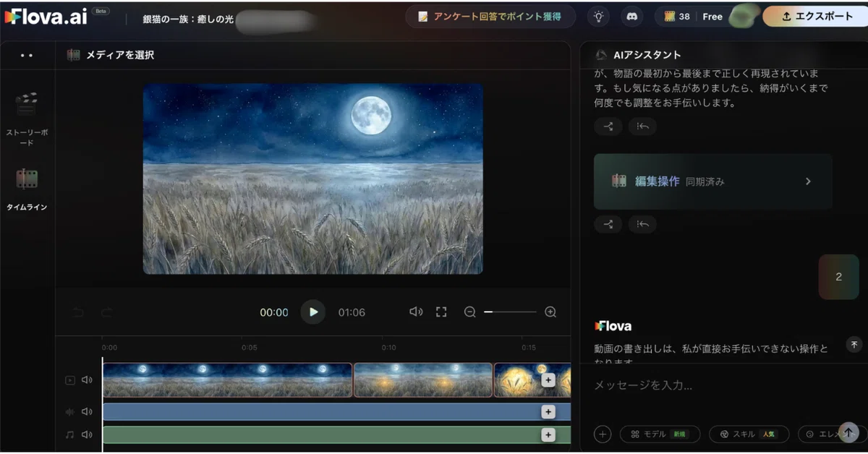Mute the voice narration track speaker
This screenshot has height=454, width=868.
87,411
